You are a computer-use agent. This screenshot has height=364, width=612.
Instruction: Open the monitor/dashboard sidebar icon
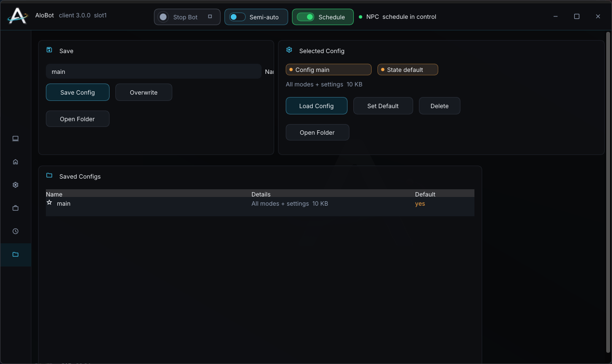15,139
